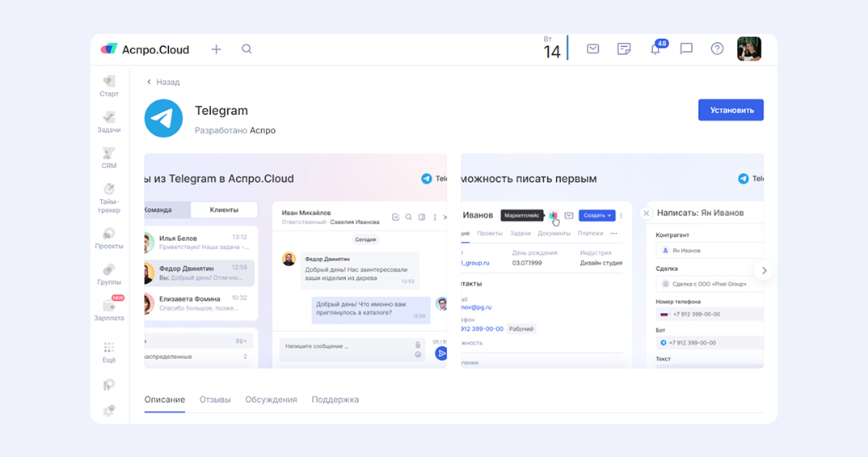Open search with magnifier icon
Screen dimensions: 868x457
pos(246,49)
